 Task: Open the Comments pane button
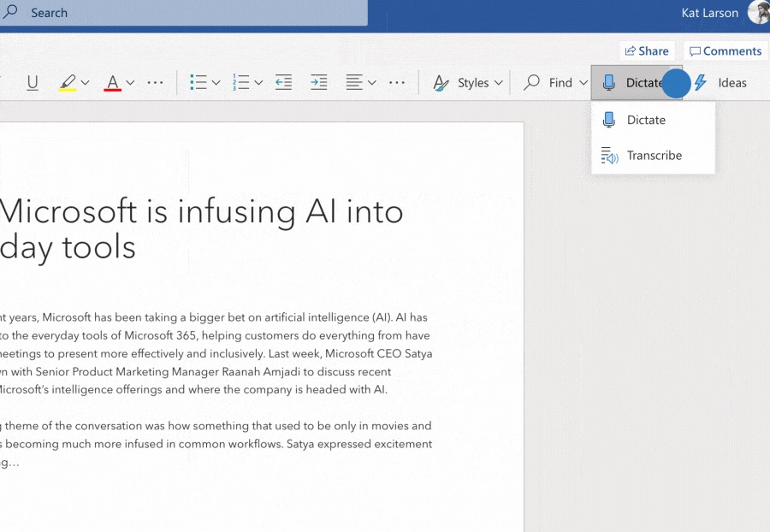click(x=726, y=51)
